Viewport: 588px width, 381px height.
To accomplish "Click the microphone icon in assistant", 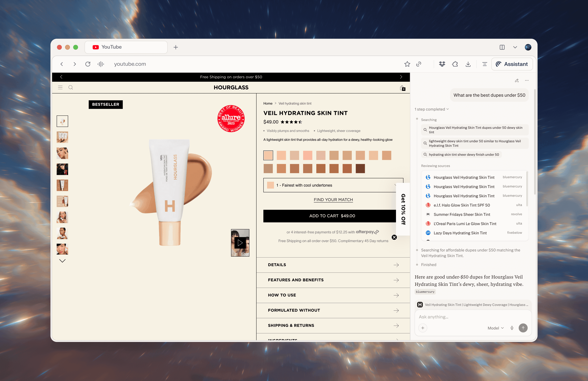I will 512,328.
